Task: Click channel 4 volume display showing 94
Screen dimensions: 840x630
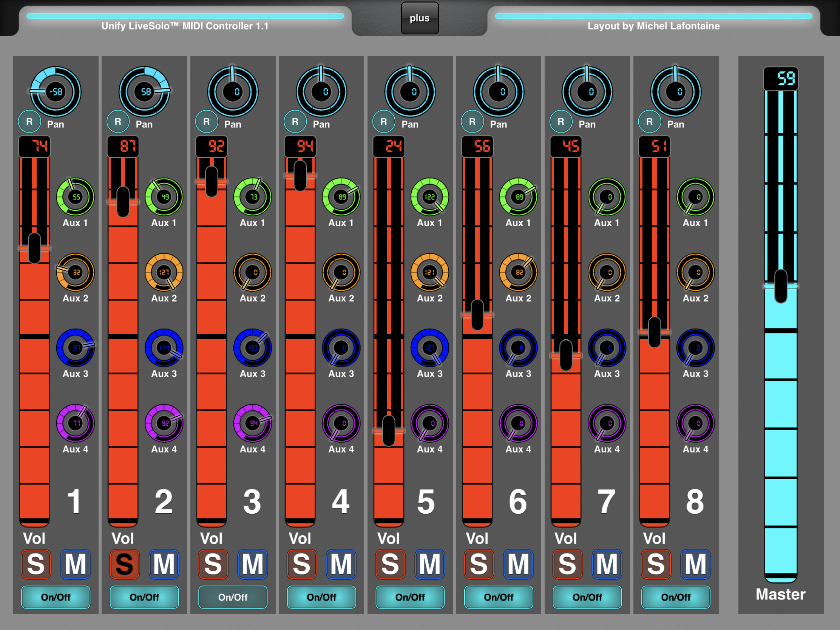Action: point(300,146)
